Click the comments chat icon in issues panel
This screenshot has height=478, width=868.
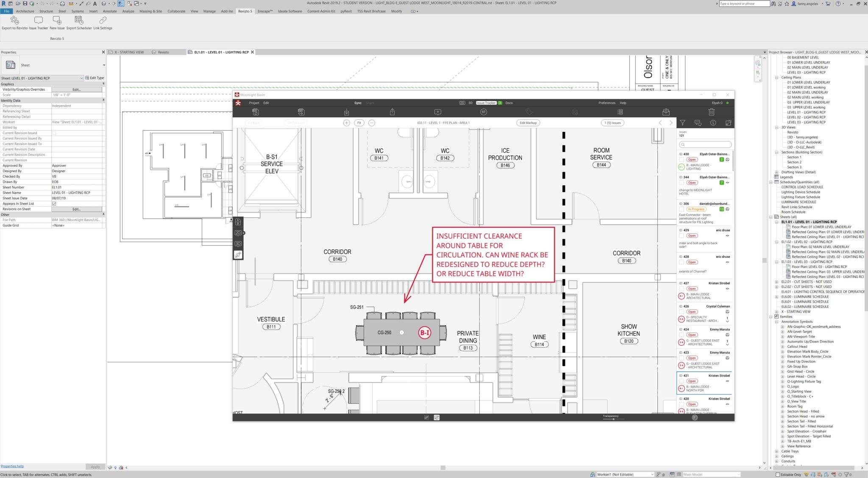click(698, 123)
